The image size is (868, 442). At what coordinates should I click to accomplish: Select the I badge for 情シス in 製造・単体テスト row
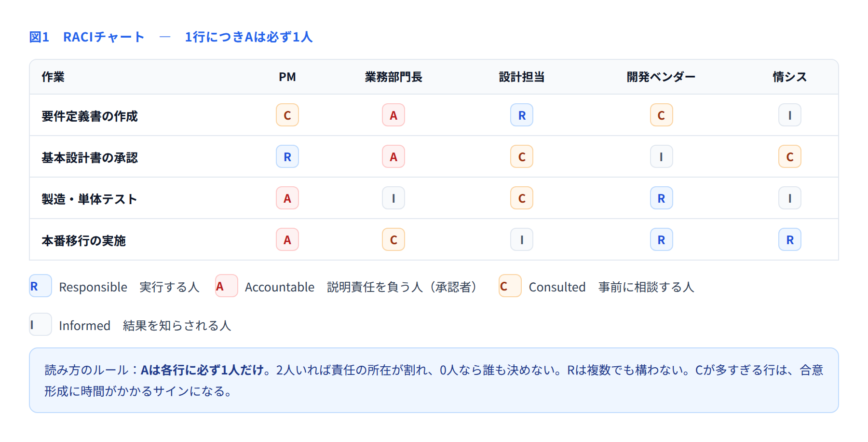[790, 198]
